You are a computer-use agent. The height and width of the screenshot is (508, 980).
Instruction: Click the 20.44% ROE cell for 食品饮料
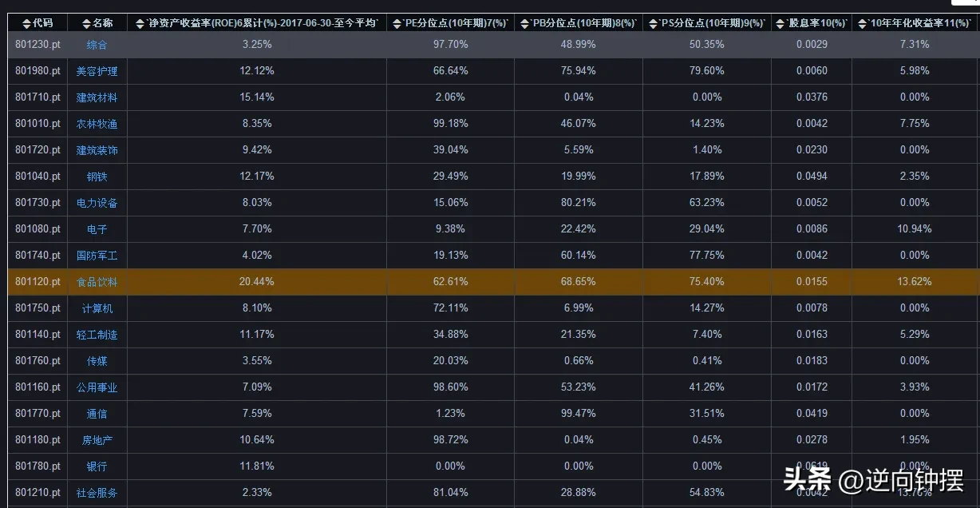[257, 282]
